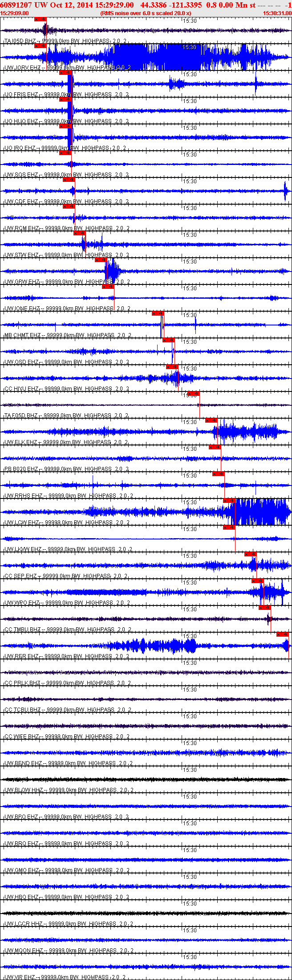Click the 'CC HIYU EHZ' station label
Viewport: 292px width, 980px height.
(21, 389)
